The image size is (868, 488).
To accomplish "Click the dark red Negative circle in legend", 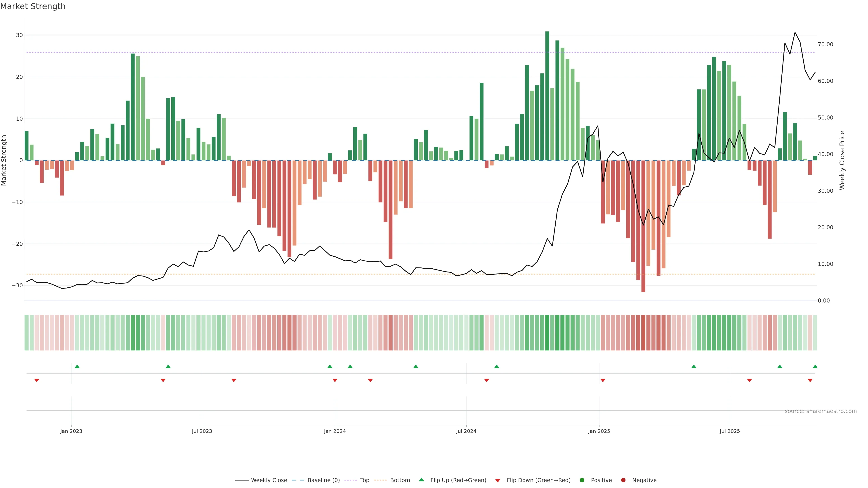I will (x=623, y=480).
